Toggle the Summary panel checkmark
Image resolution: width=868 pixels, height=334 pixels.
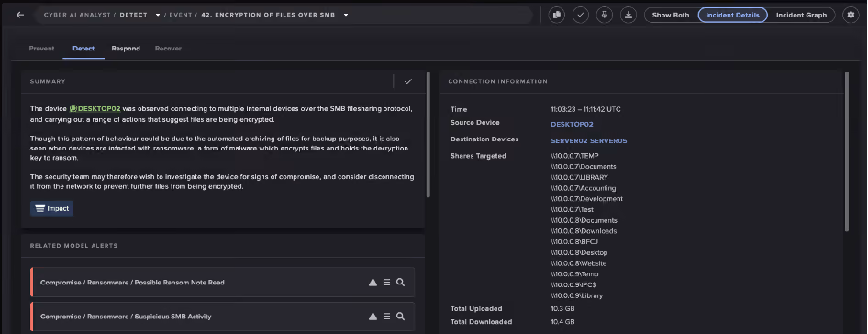[408, 82]
